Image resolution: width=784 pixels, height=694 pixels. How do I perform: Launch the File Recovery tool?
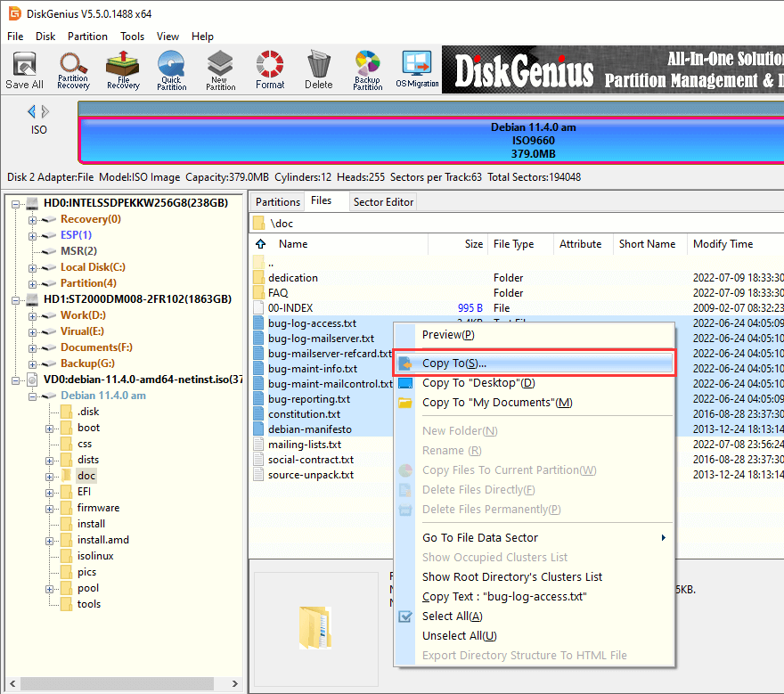(123, 69)
